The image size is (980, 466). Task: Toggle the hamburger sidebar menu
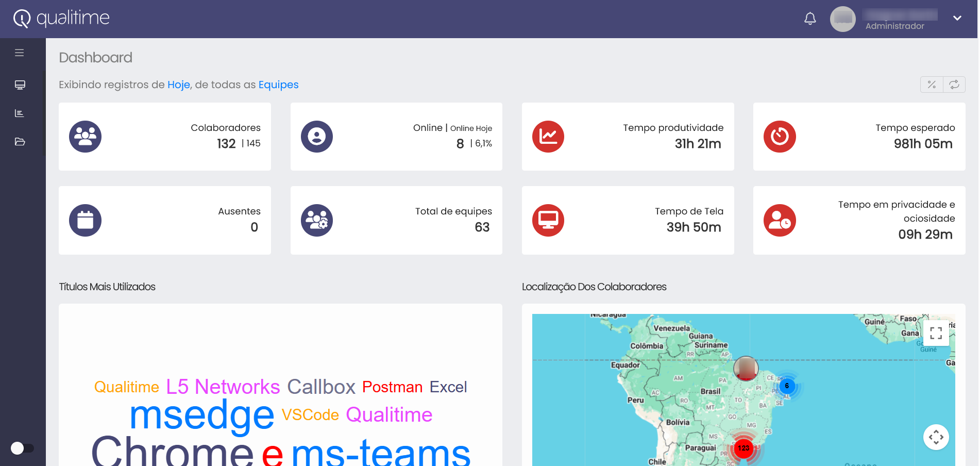(x=20, y=53)
